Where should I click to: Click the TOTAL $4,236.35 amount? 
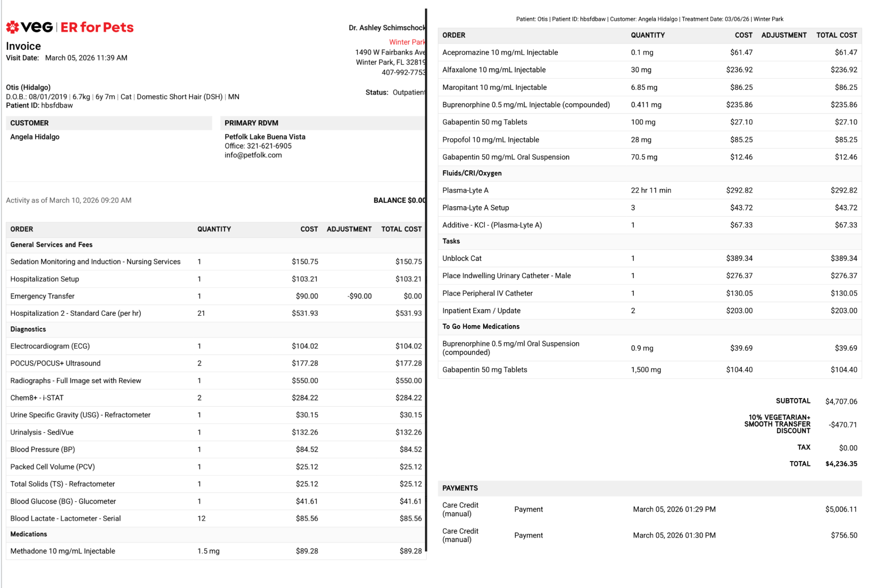click(841, 464)
